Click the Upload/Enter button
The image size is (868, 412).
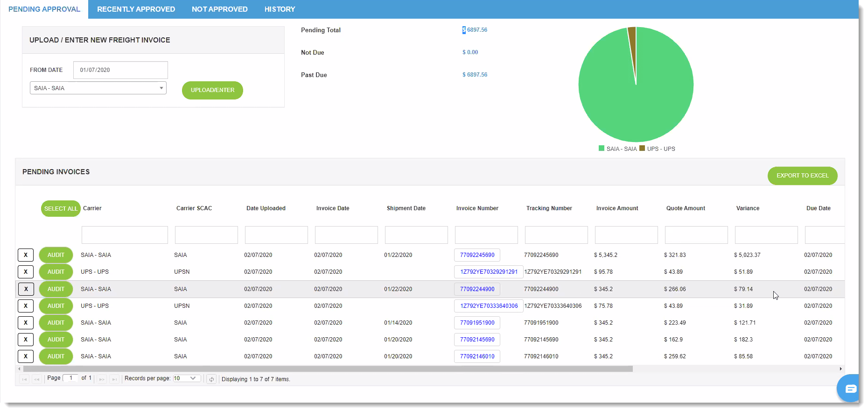click(212, 90)
